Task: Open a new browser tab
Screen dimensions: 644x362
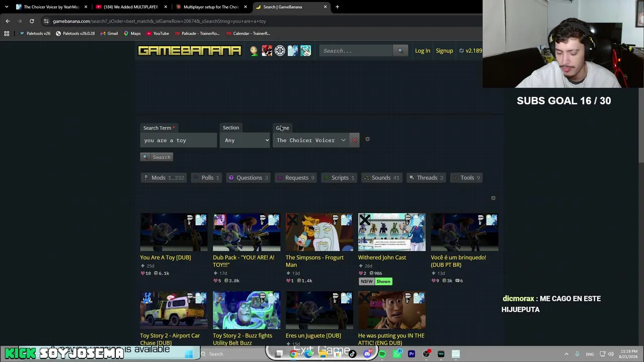Action: (337, 7)
